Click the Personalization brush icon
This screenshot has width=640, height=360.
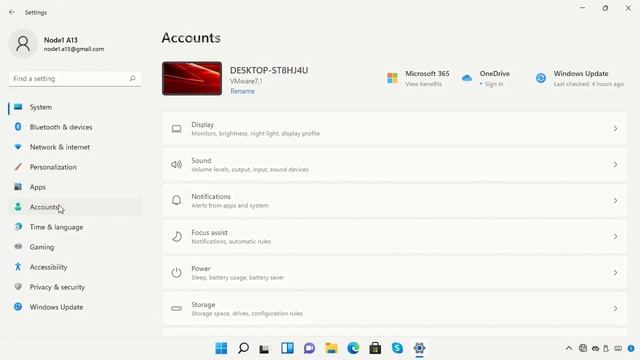18,167
